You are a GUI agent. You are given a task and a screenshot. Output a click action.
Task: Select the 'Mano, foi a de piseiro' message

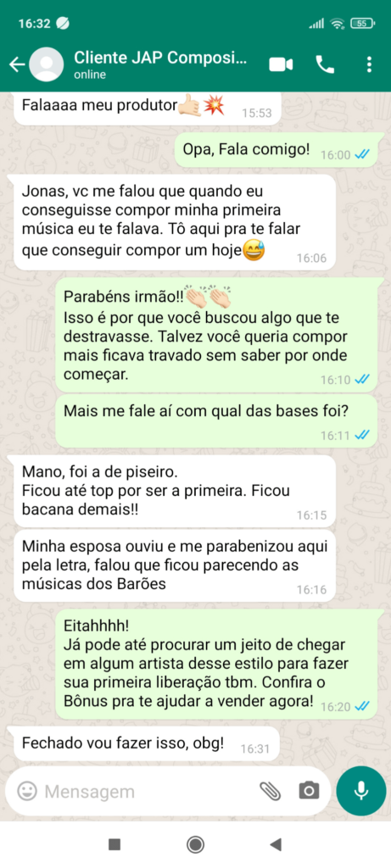175,491
